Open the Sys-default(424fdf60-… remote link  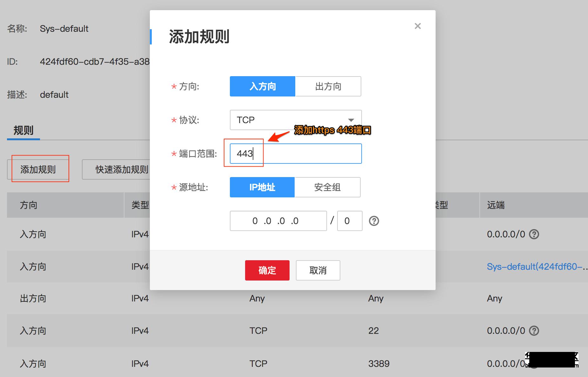pos(537,267)
